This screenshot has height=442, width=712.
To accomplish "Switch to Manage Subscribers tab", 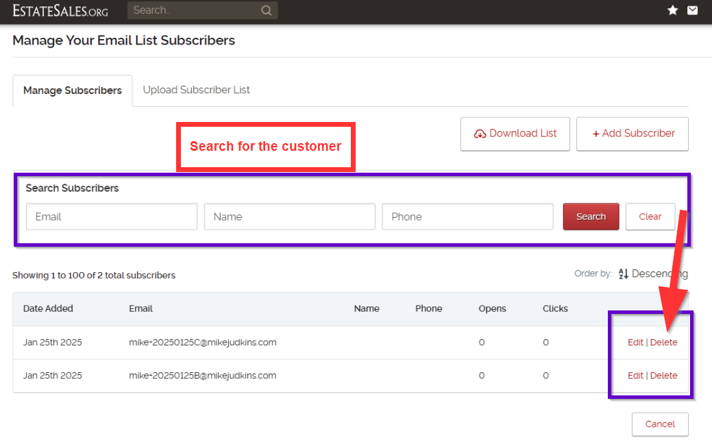I will click(x=73, y=90).
